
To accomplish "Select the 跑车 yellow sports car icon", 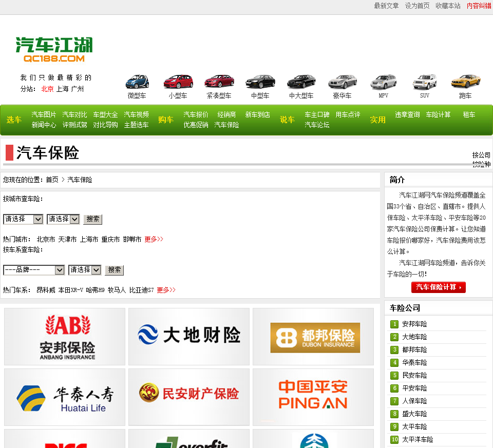I will click(x=466, y=82).
